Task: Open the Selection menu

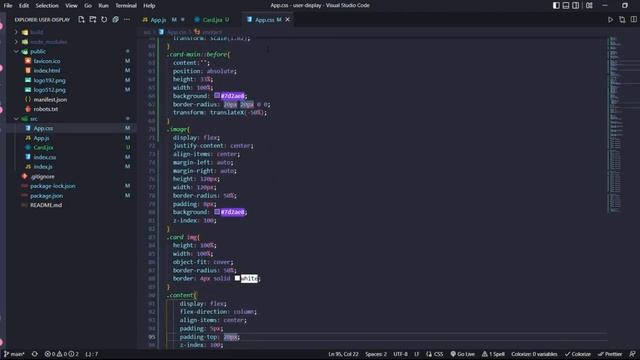Action: [x=47, y=6]
